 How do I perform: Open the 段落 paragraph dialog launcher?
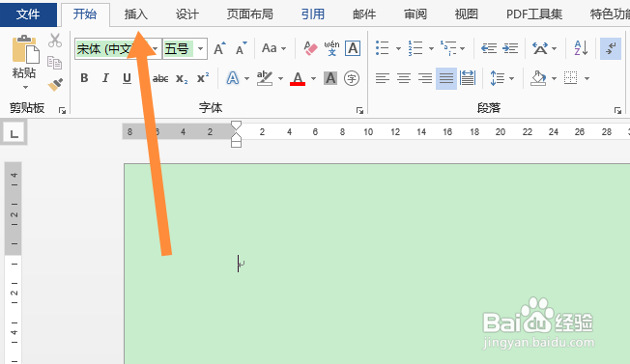point(617,110)
